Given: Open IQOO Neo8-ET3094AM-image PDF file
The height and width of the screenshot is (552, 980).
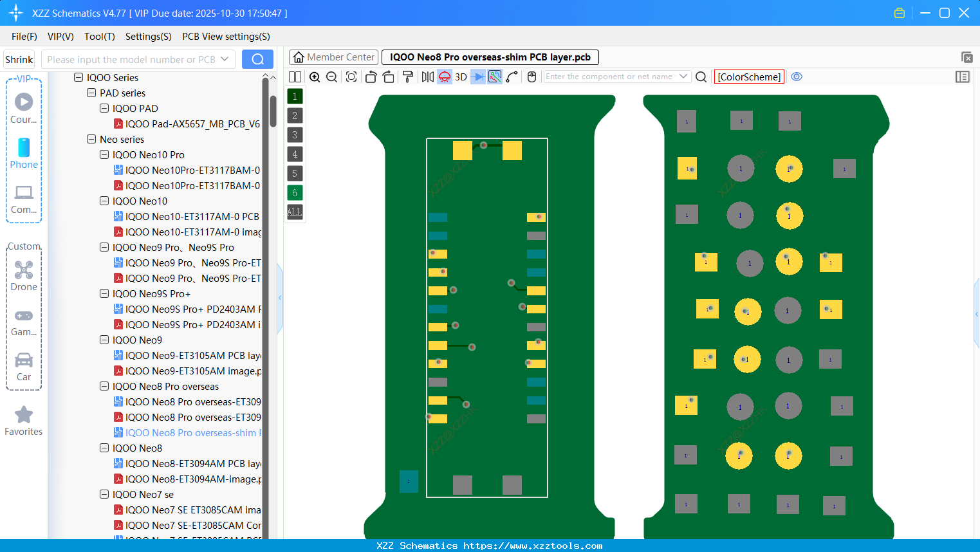Looking at the screenshot, I should click(x=187, y=479).
